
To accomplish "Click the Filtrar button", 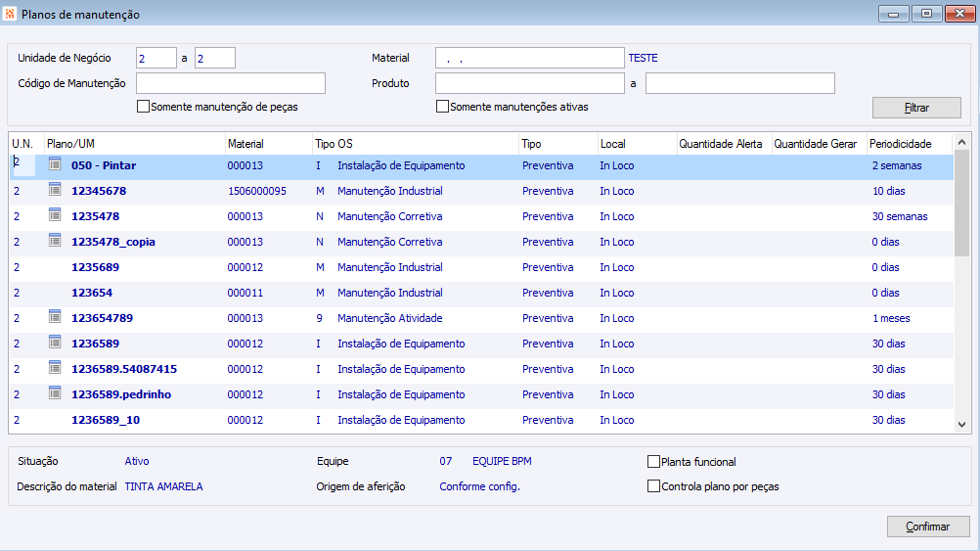I will 916,108.
